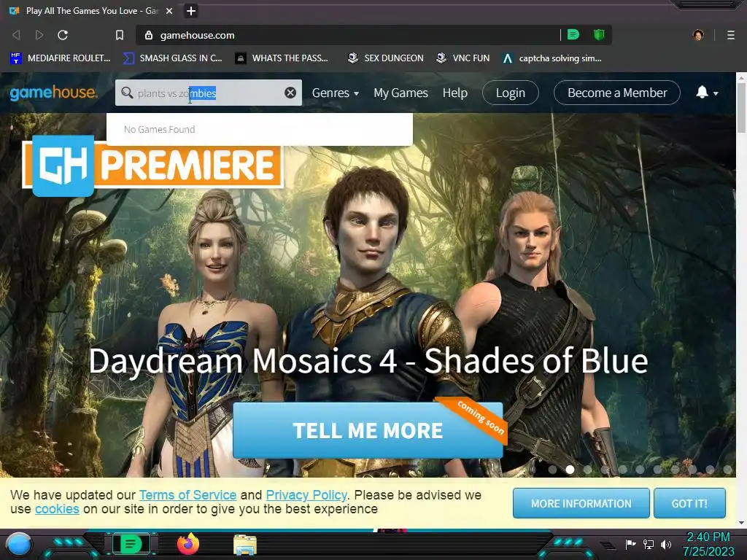
Task: Click the address bar URL gamehouse.com
Action: 197,35
